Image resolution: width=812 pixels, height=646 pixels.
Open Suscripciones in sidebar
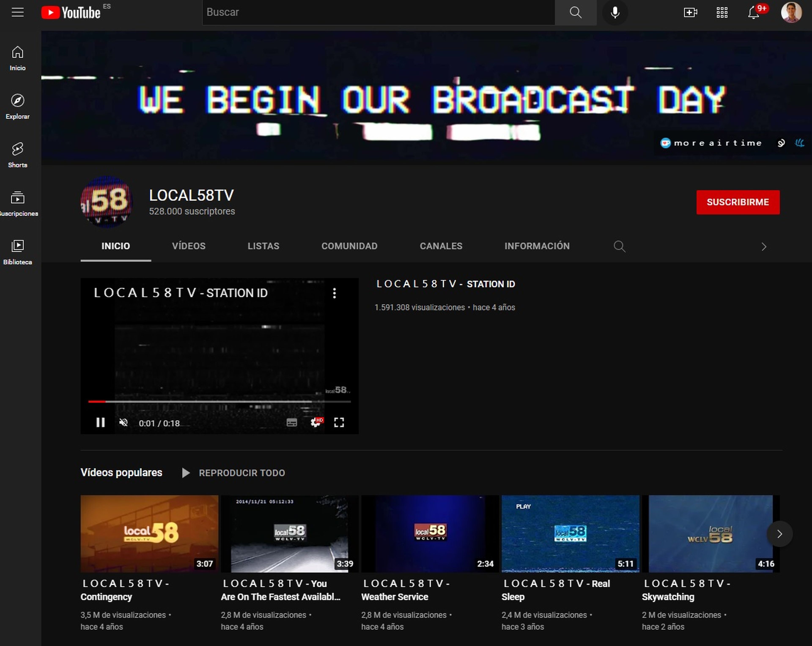coord(17,204)
